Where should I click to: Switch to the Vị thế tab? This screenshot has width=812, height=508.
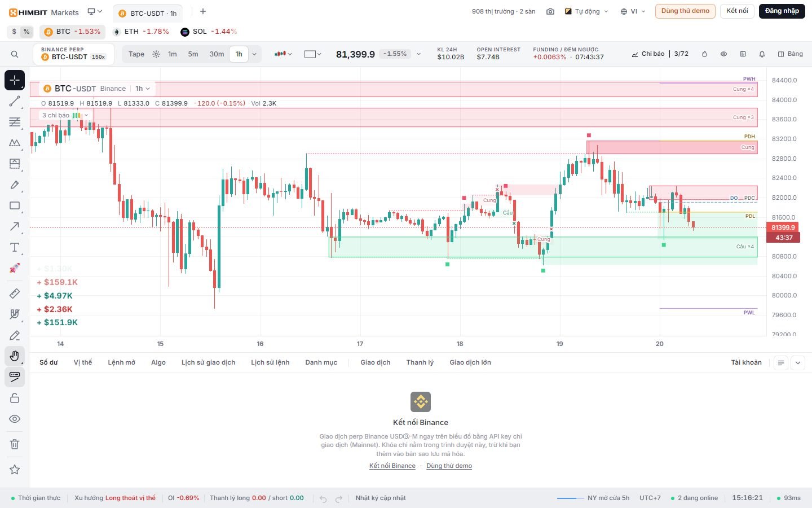point(83,362)
